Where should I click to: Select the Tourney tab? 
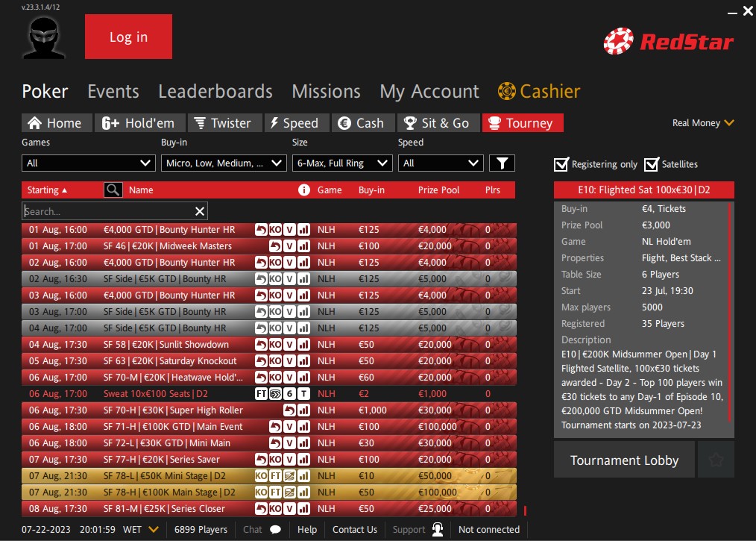pyautogui.click(x=523, y=123)
